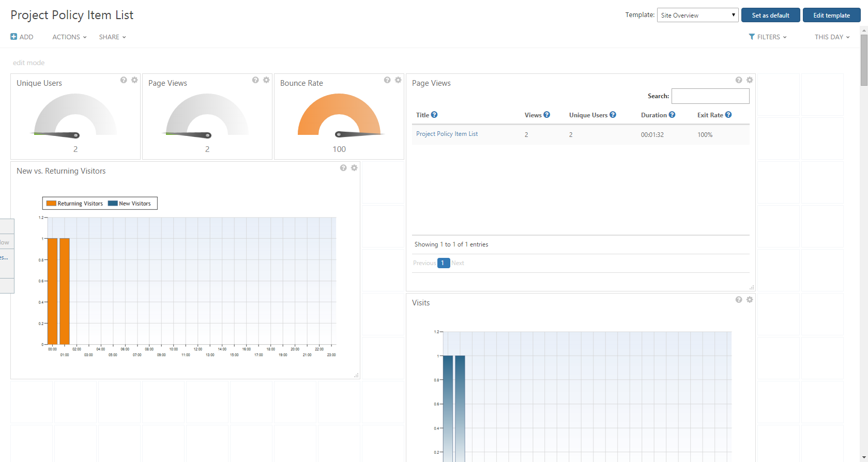This screenshot has height=462, width=868.
Task: Click the vertical page scrollbar thumb
Action: tap(864, 59)
